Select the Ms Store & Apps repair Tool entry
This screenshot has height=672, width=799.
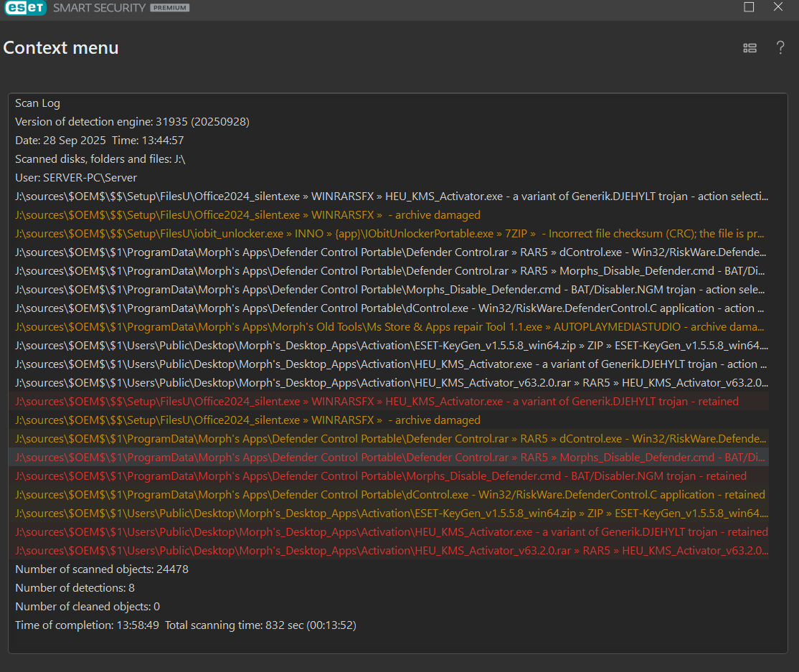tap(391, 327)
